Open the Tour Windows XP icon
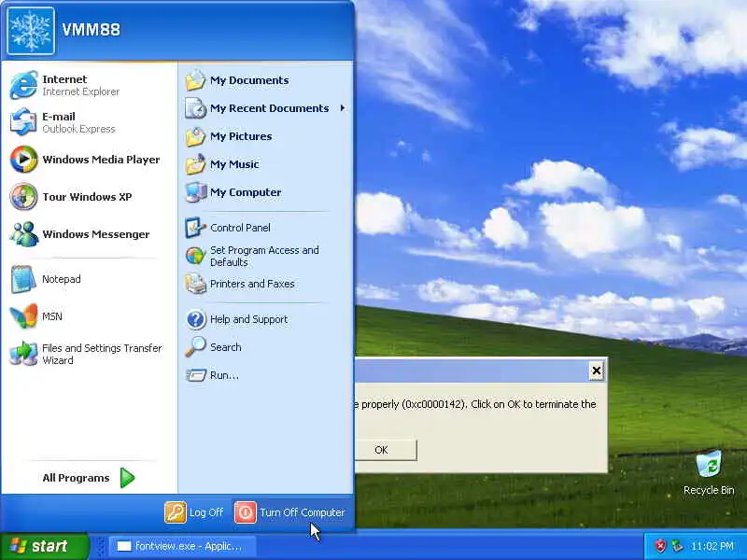Image resolution: width=747 pixels, height=560 pixels. coord(23,197)
